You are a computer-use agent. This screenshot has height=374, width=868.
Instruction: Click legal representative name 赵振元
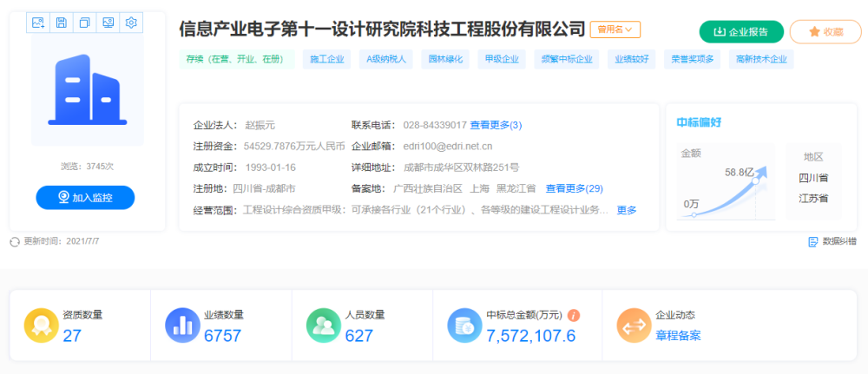click(260, 125)
